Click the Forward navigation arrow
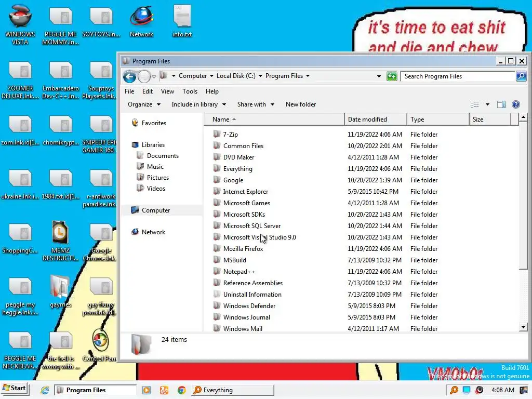Viewport: 532px width, 399px height. 144,77
